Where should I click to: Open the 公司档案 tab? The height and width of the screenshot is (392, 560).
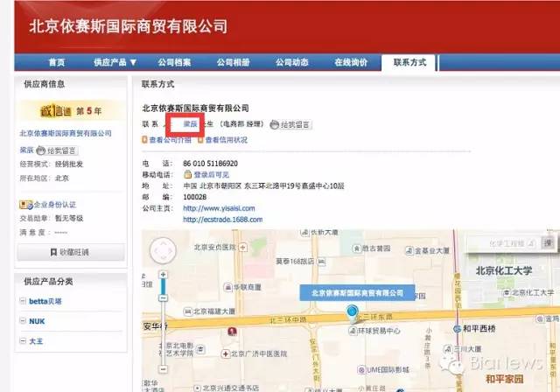174,62
